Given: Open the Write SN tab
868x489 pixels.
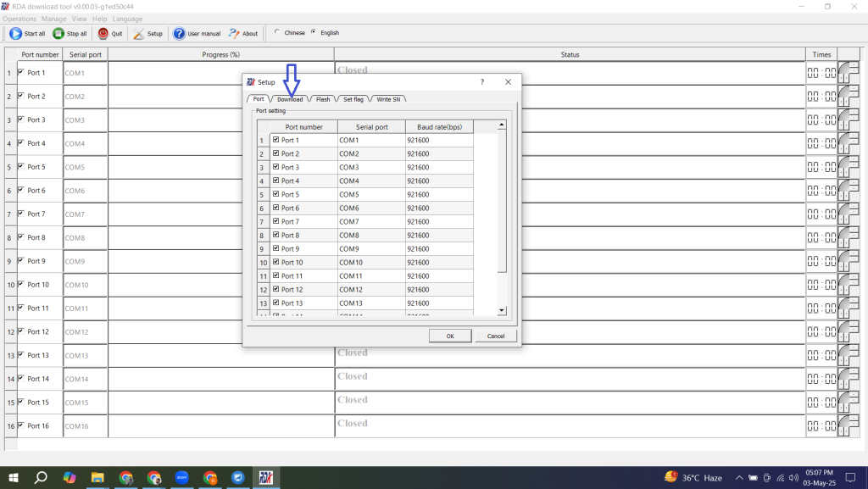Looking at the screenshot, I should point(388,99).
